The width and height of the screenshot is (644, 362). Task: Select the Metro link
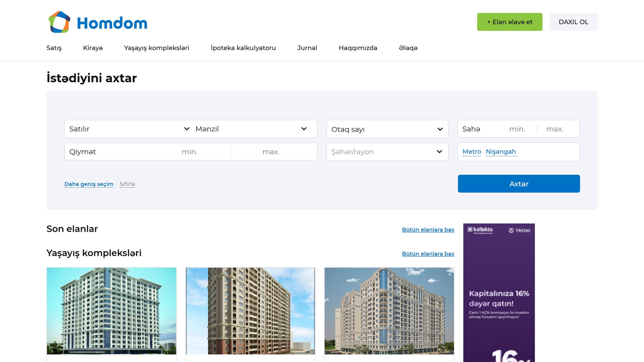[x=472, y=152]
